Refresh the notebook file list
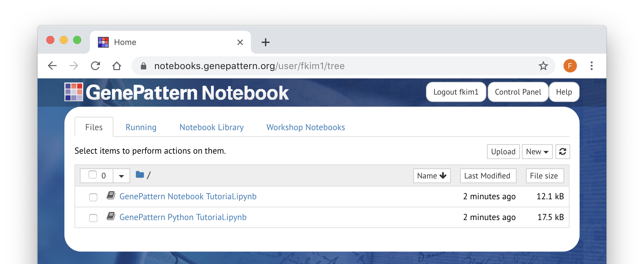Screen dimensions: 644x264 [563, 152]
